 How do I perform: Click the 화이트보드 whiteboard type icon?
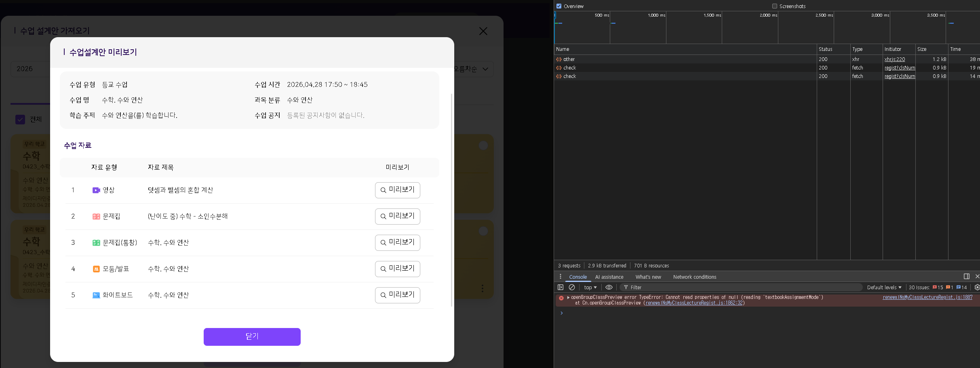click(96, 295)
